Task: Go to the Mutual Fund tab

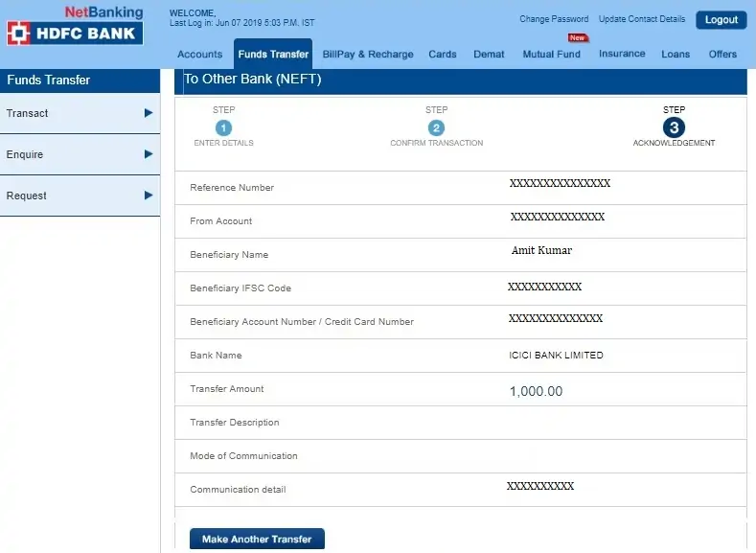Action: point(552,54)
